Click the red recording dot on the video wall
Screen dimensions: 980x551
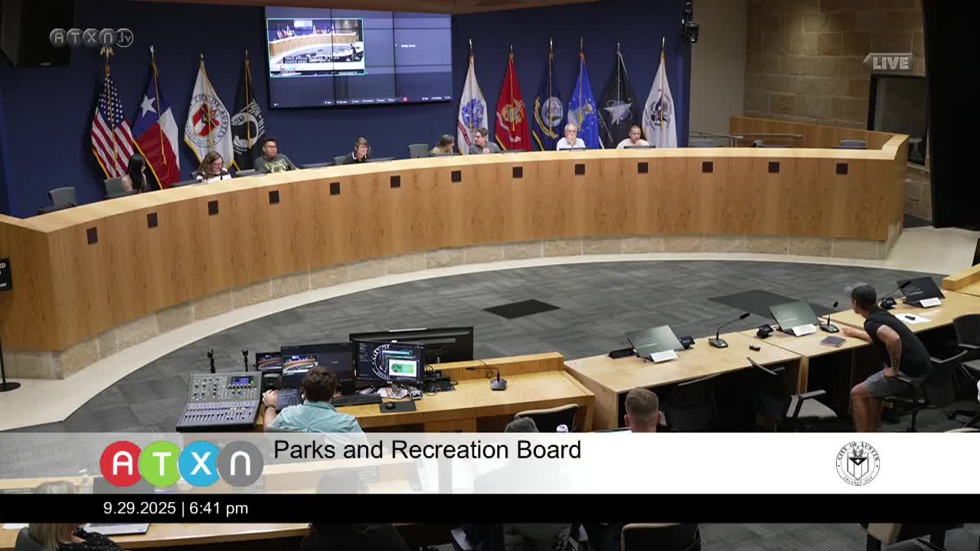click(404, 98)
